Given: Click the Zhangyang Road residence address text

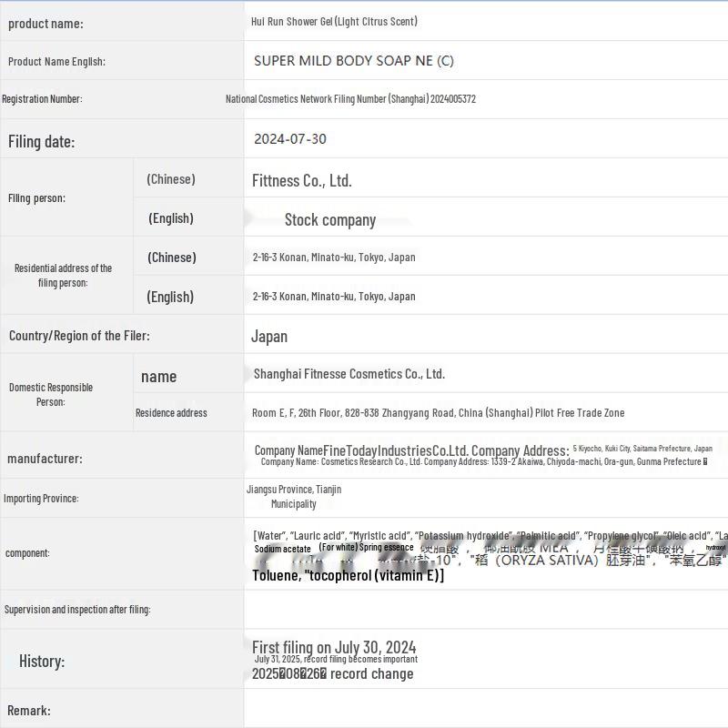Looking at the screenshot, I should click(438, 413).
